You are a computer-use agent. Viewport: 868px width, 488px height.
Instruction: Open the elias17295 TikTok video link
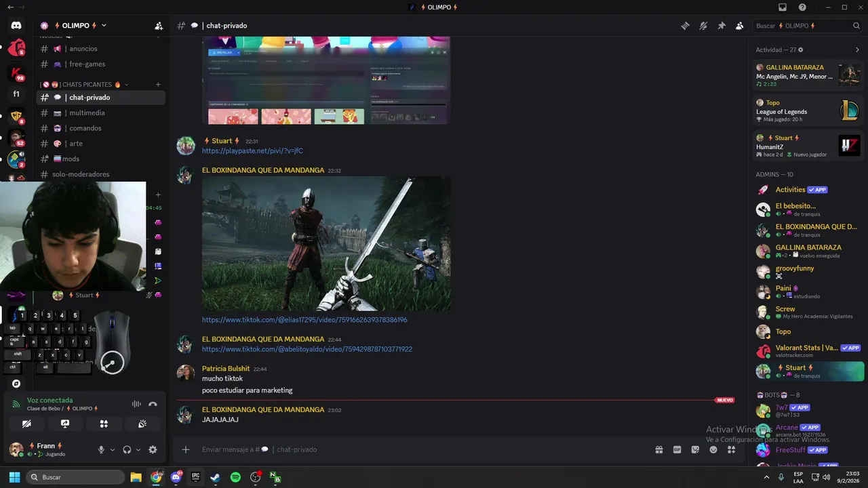[304, 320]
